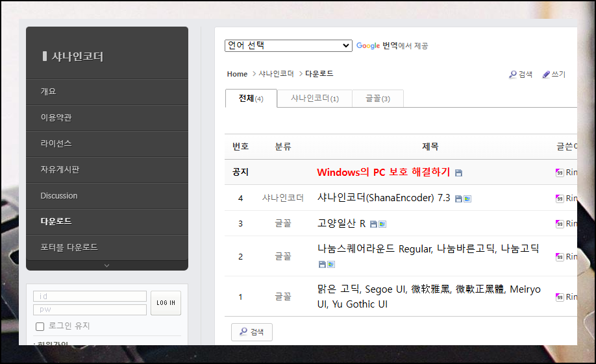Image resolution: width=596 pixels, height=364 pixels.
Task: Focus the id input field
Action: pyautogui.click(x=90, y=297)
